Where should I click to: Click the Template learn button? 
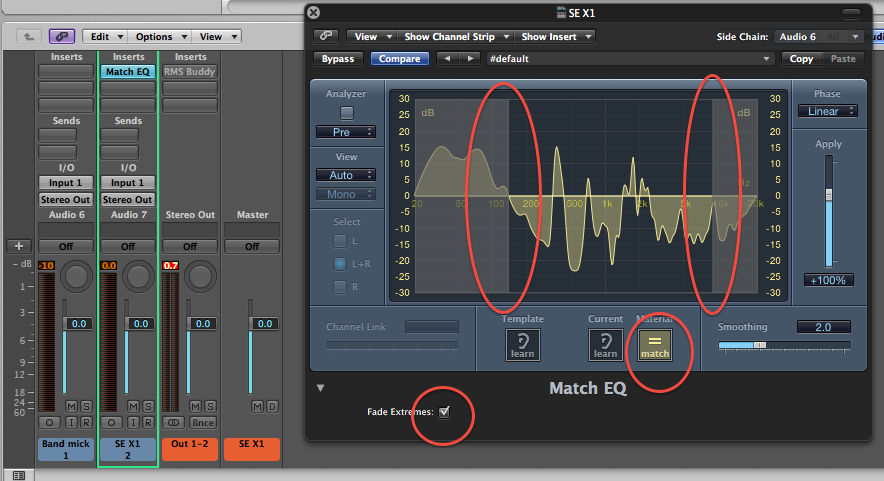pyautogui.click(x=522, y=345)
